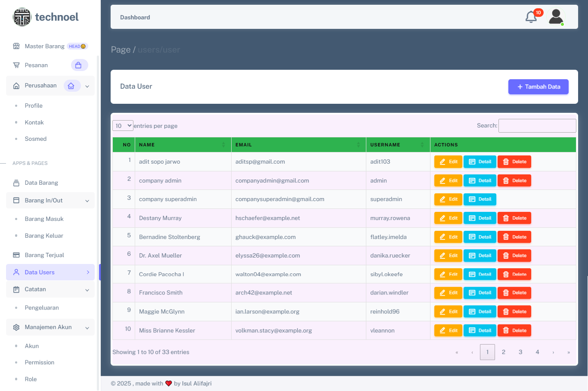Click the Search input field
Viewport: 588px width, 391px height.
(x=537, y=126)
